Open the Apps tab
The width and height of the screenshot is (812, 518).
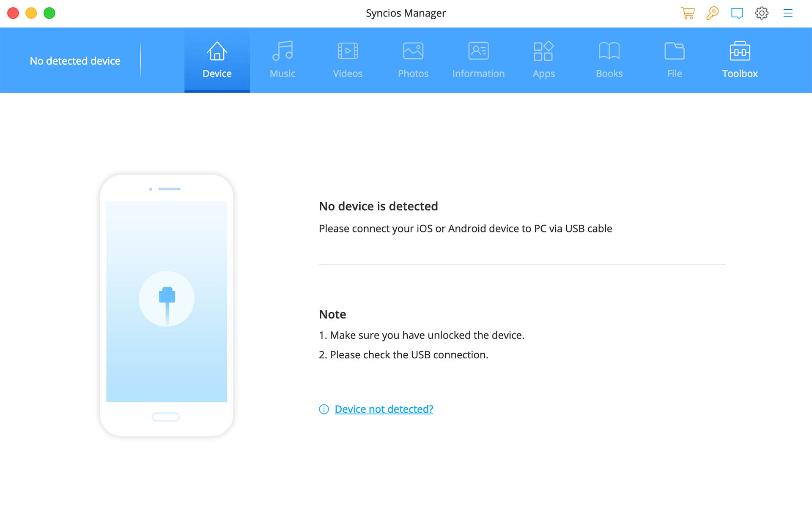(x=544, y=60)
